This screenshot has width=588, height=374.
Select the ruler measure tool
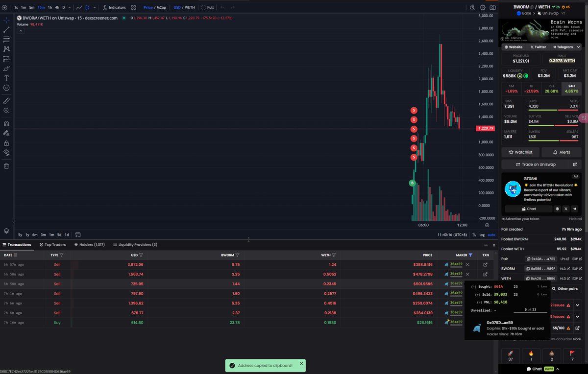[x=6, y=101]
